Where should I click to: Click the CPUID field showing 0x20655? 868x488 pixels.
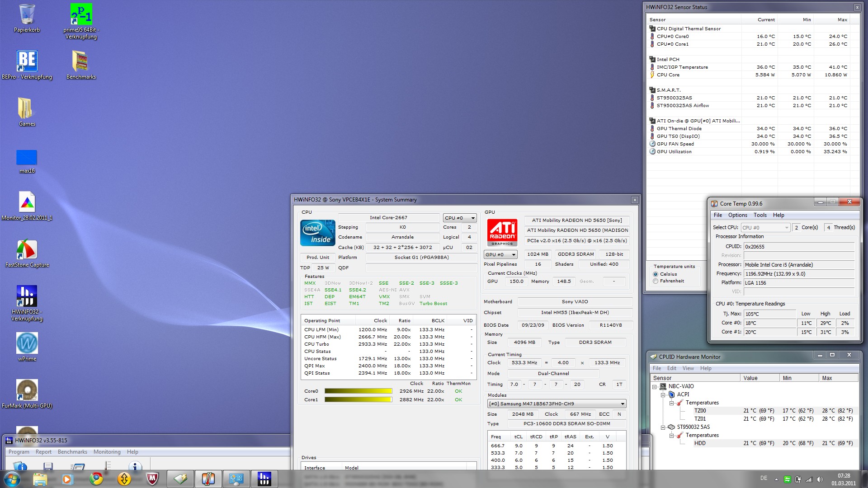pyautogui.click(x=799, y=247)
